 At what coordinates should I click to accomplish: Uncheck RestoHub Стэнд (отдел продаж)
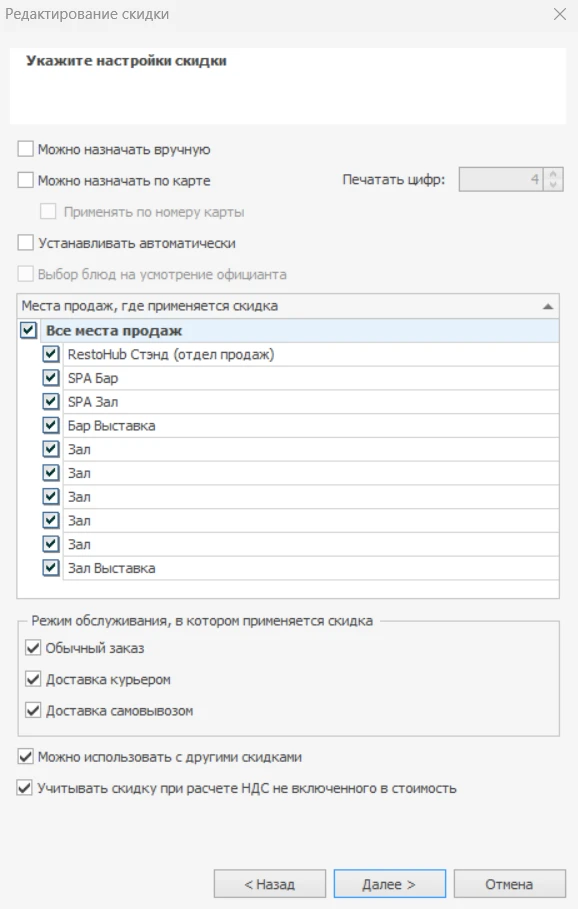pos(51,354)
